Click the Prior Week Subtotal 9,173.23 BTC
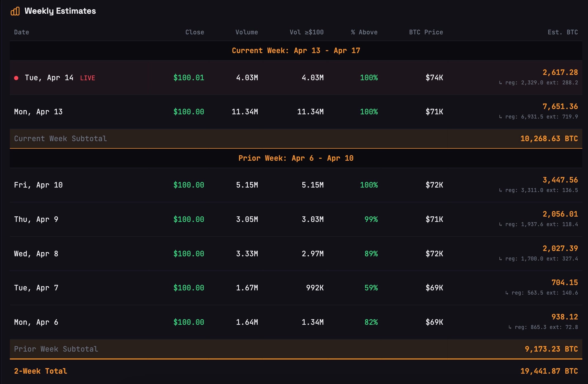The image size is (588, 384). pyautogui.click(x=551, y=349)
